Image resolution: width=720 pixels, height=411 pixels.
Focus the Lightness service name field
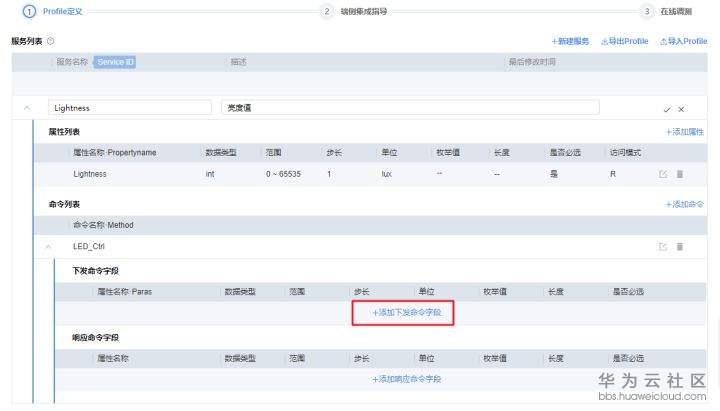(x=129, y=108)
